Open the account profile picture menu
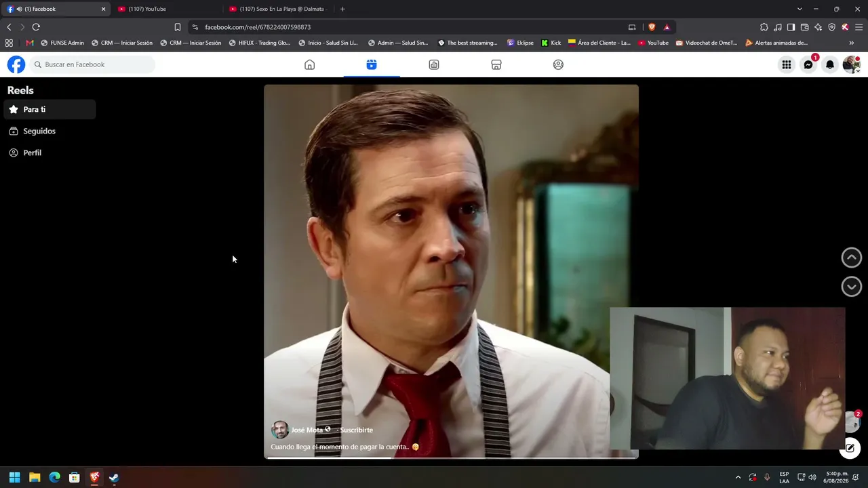Viewport: 868px width, 488px height. (x=852, y=64)
